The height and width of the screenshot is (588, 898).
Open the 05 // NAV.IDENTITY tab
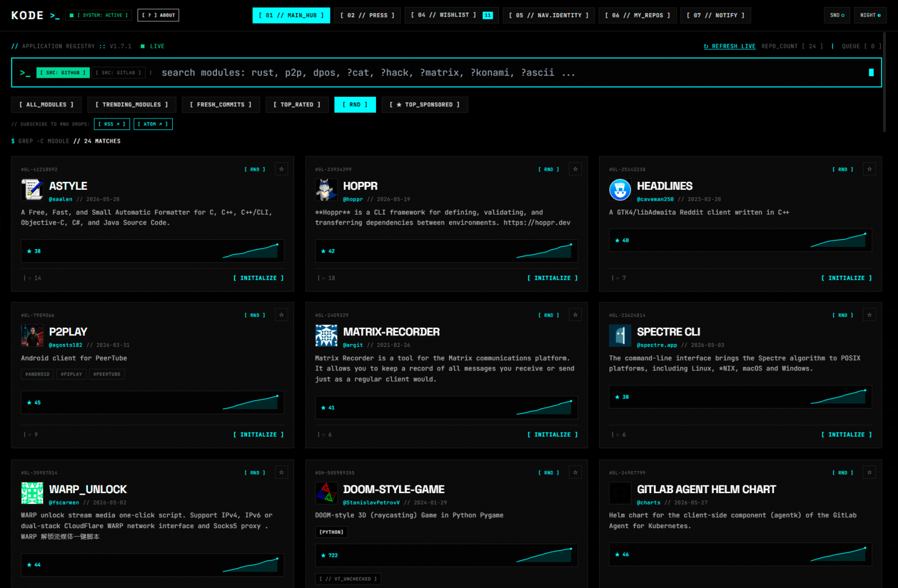(549, 16)
